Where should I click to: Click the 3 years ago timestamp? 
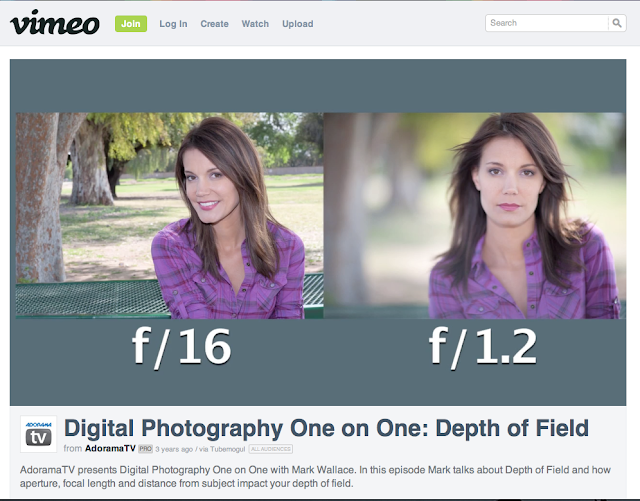[x=174, y=449]
